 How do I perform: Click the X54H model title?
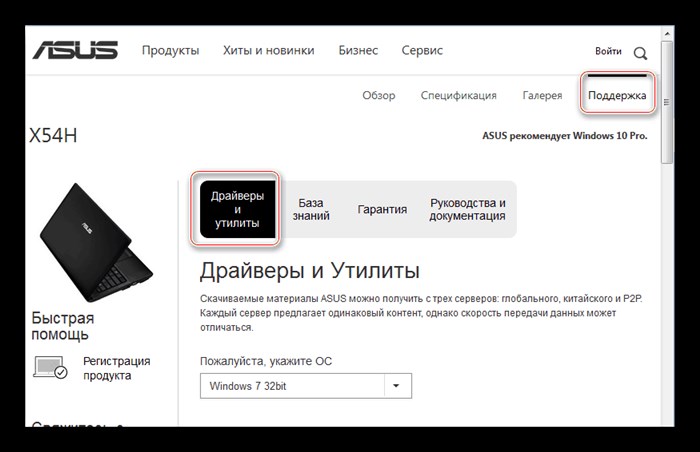[53, 135]
